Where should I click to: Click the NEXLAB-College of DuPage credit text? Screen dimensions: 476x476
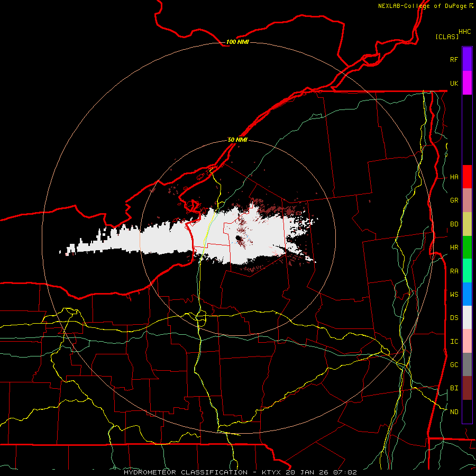[422, 6]
